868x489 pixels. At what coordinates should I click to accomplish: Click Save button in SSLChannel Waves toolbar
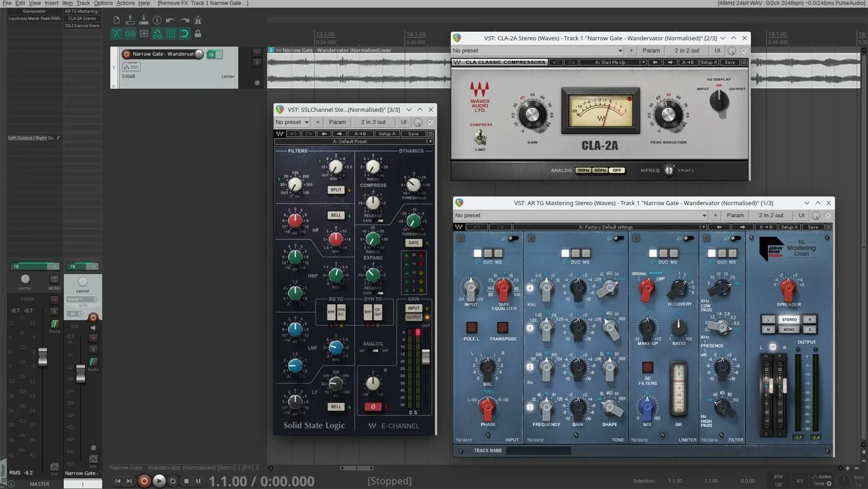pyautogui.click(x=414, y=133)
